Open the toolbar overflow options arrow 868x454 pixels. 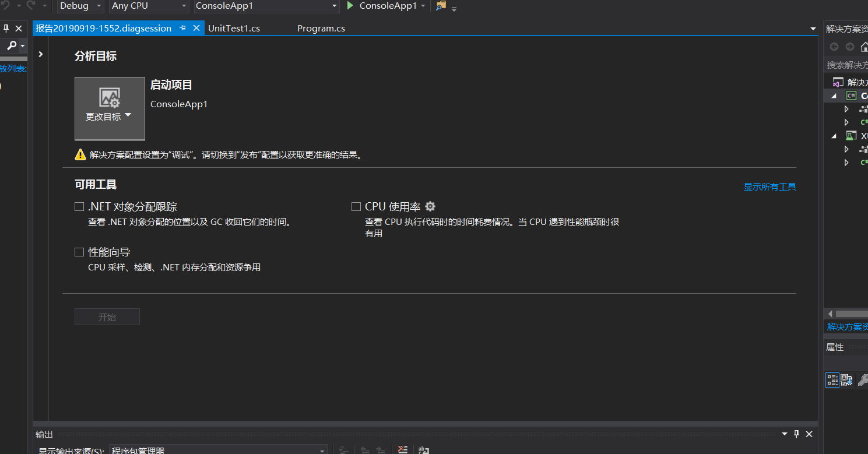tap(454, 9)
